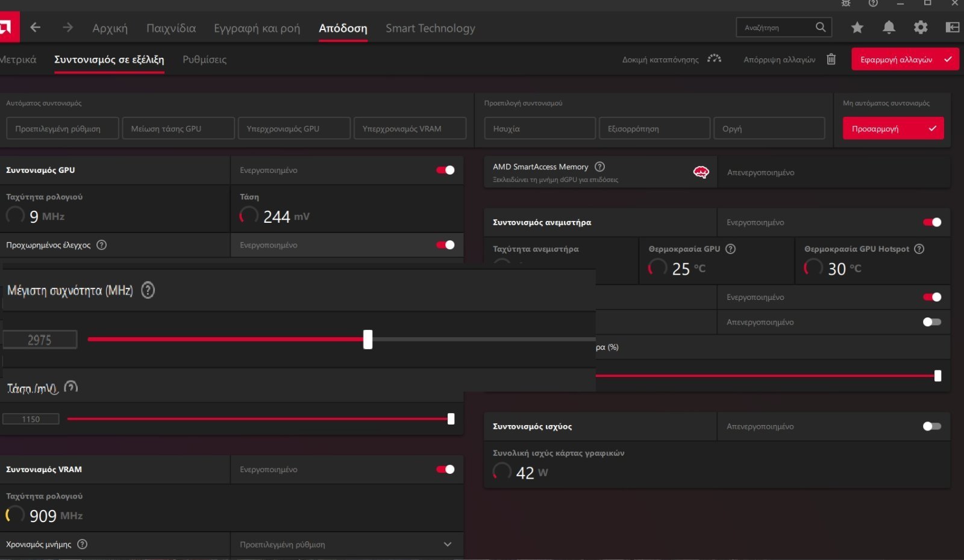Click max frequency value field 2975

[x=40, y=340]
